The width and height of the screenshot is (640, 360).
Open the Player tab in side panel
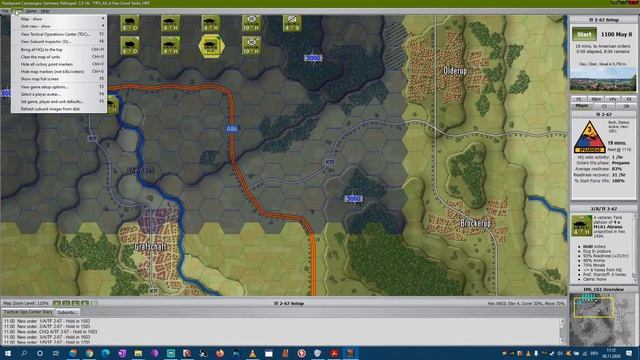click(x=581, y=106)
